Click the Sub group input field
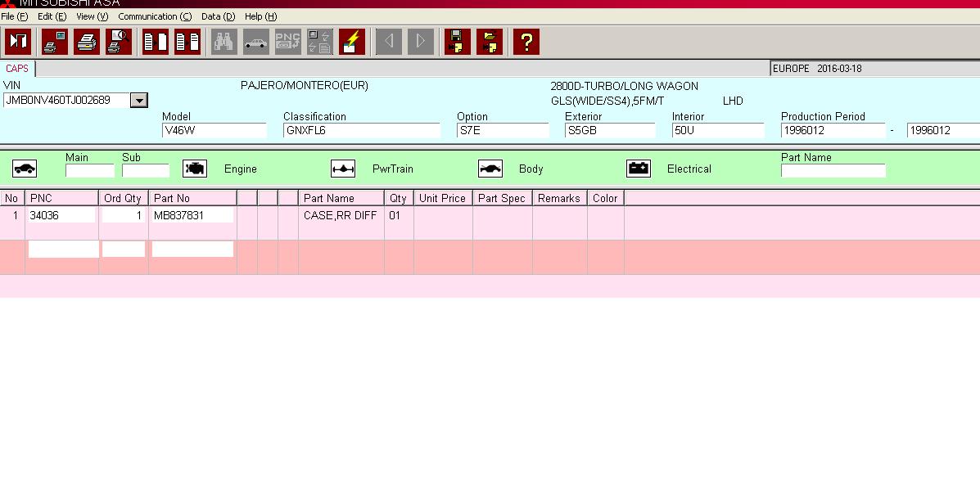The width and height of the screenshot is (980, 486). pyautogui.click(x=146, y=170)
